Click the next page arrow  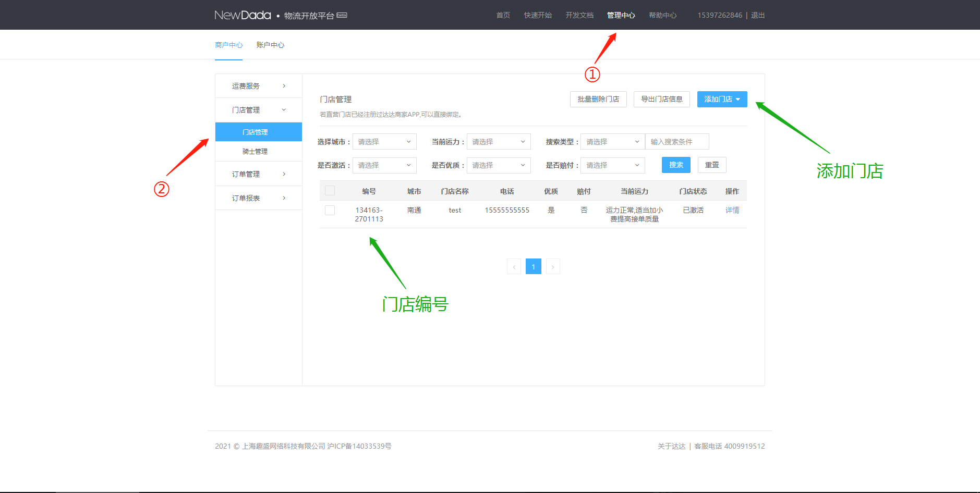tap(553, 267)
